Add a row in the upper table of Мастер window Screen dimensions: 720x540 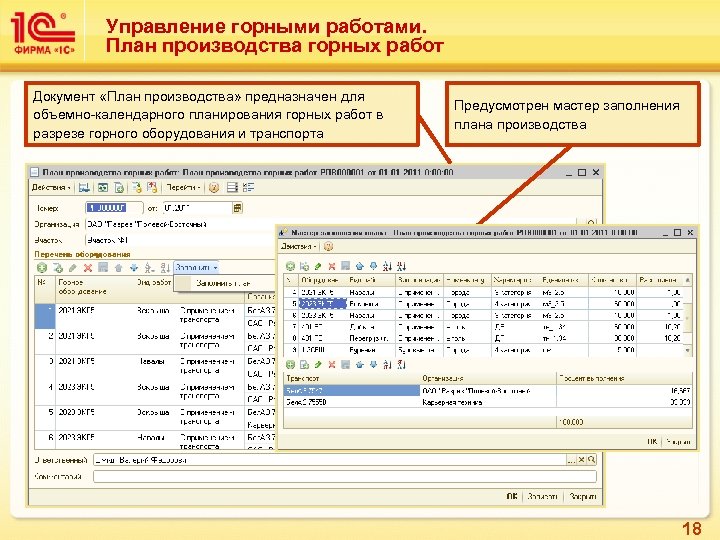[x=290, y=266]
